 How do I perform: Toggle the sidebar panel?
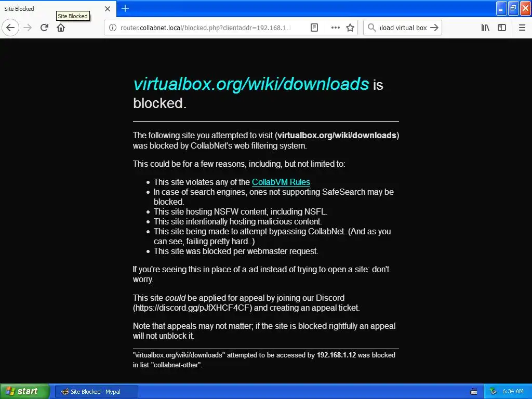coord(502,28)
